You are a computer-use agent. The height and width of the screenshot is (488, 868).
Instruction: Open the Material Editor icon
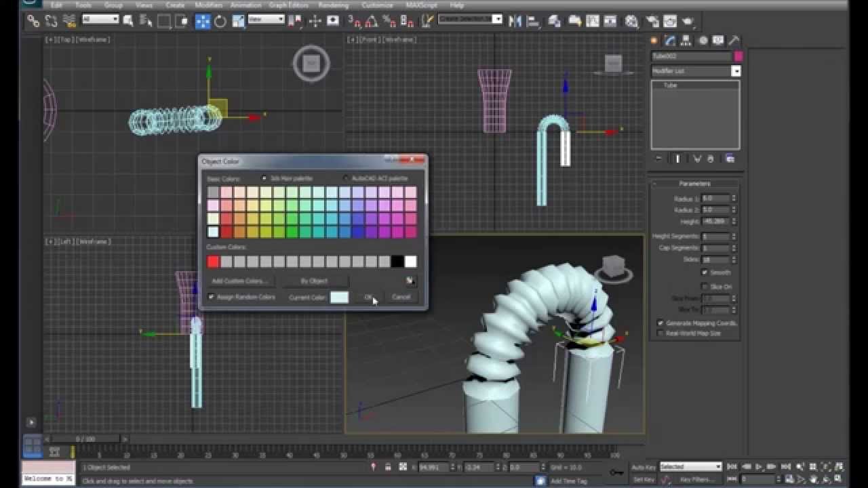pyautogui.click(x=631, y=21)
